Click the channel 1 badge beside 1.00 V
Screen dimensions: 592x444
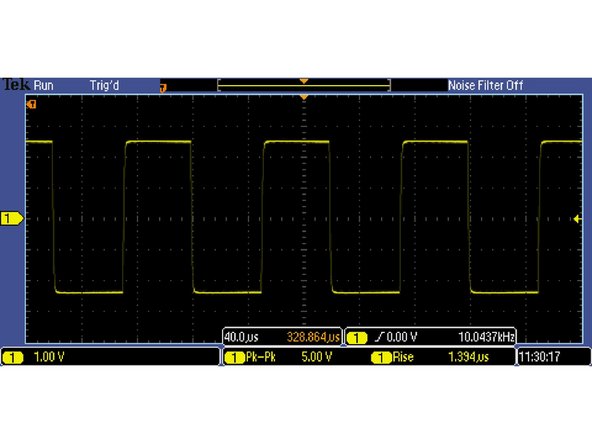pos(13,357)
